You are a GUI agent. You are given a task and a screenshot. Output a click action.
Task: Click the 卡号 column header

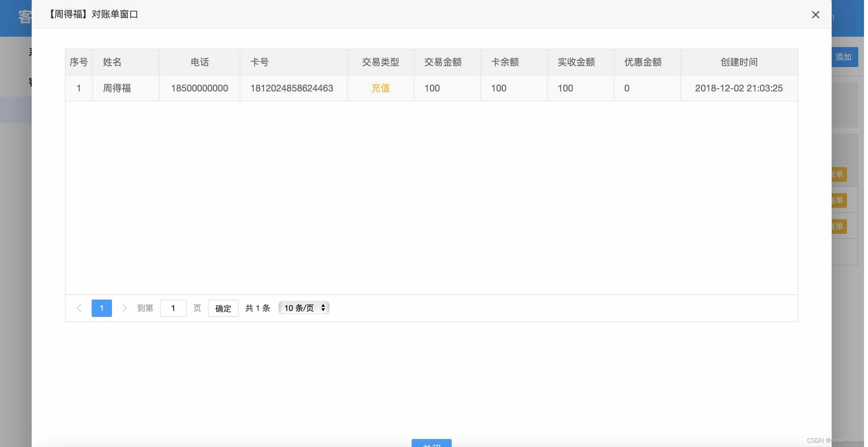259,62
